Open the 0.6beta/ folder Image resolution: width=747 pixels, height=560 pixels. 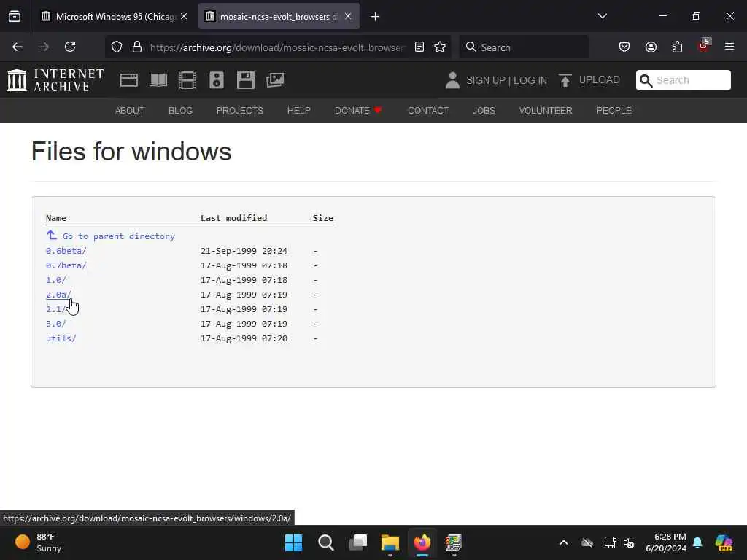(x=66, y=251)
